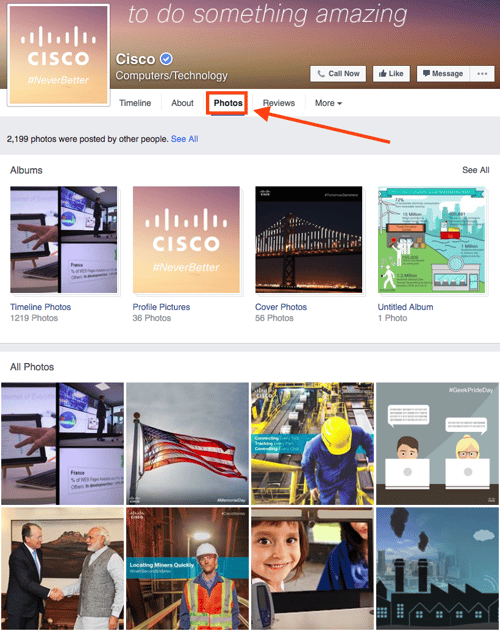Click the '1 Photo' count text

392,318
